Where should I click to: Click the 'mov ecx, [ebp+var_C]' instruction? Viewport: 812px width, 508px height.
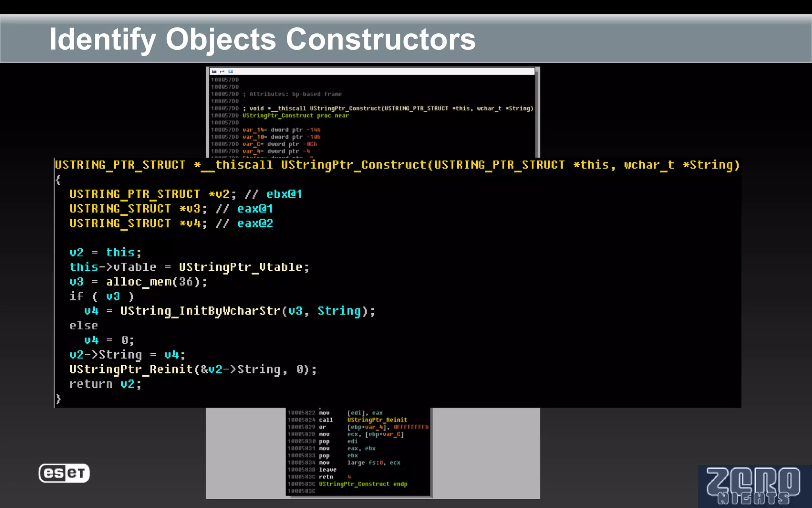pyautogui.click(x=361, y=434)
